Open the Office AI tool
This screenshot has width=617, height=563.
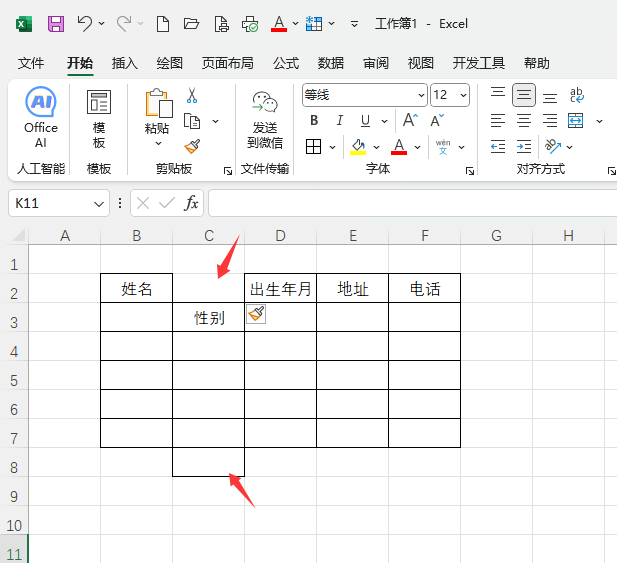click(x=41, y=117)
